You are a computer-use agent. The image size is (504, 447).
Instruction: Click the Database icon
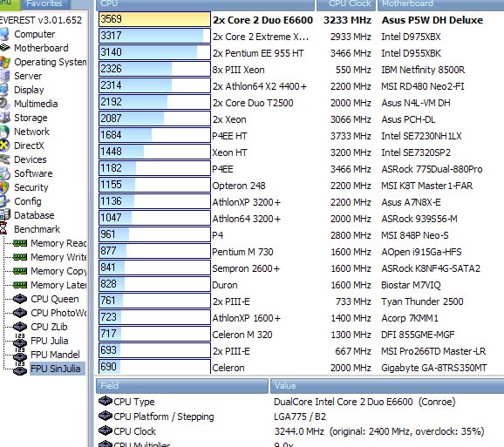tap(5, 215)
